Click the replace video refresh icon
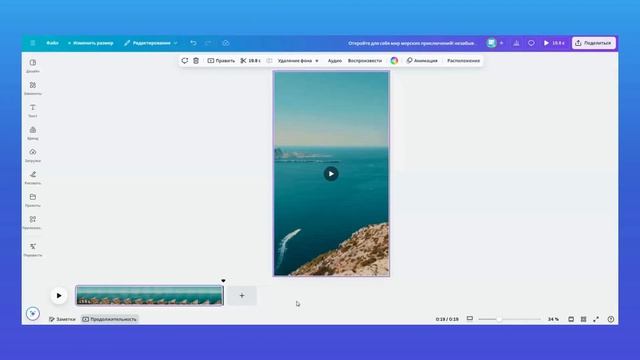Image resolution: width=640 pixels, height=360 pixels. (x=184, y=60)
